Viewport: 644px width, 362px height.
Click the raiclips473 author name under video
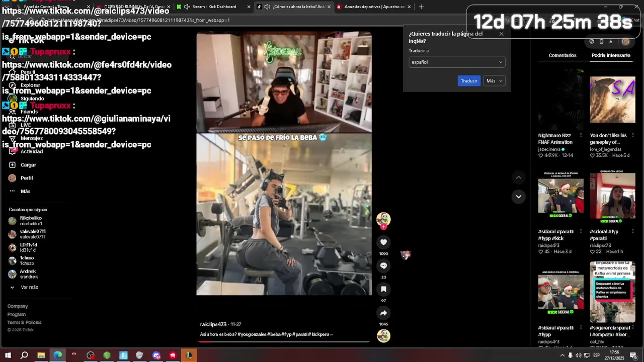click(x=214, y=324)
